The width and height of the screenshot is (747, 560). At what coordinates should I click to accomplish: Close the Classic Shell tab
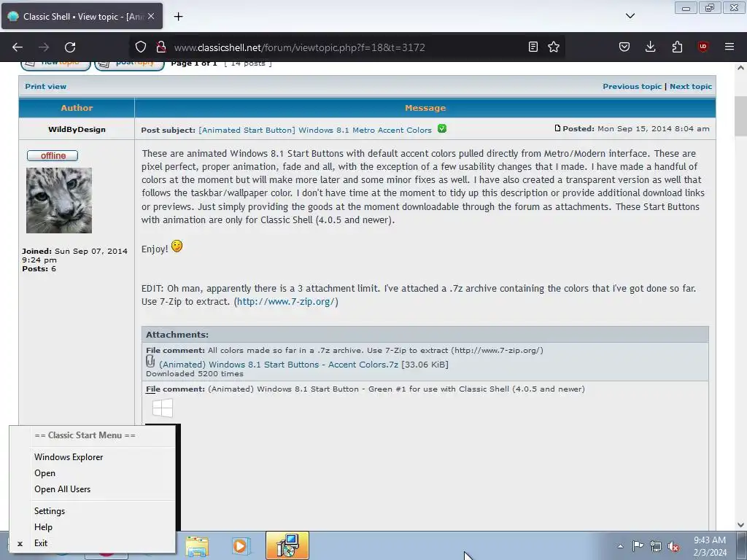coord(151,16)
